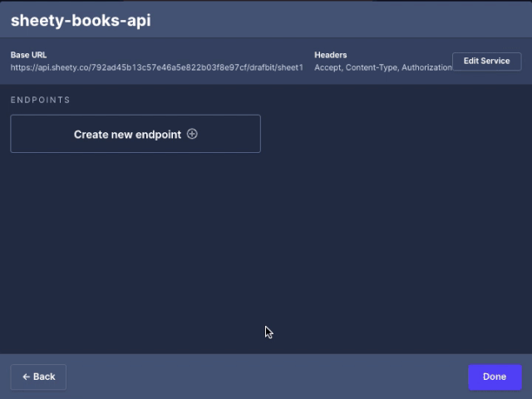Click the Done button
The width and height of the screenshot is (532, 399).
point(495,377)
